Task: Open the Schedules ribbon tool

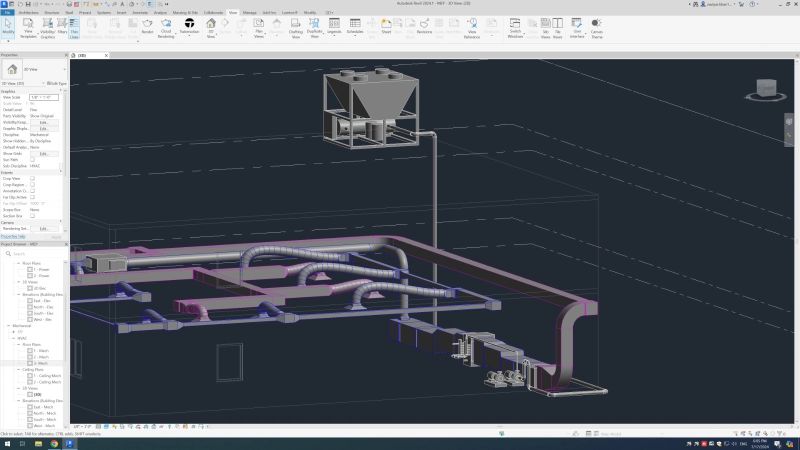Action: 355,25
